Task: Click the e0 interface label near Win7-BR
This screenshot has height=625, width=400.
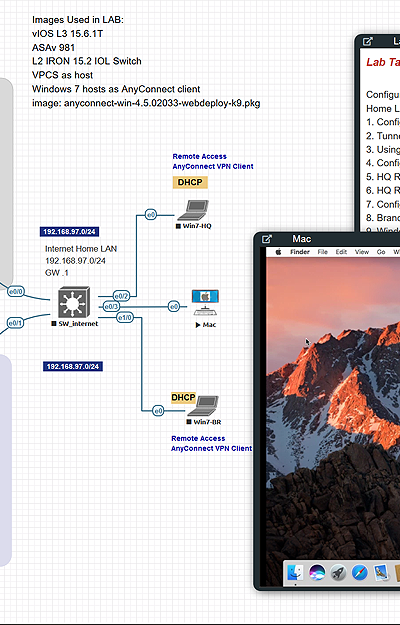Action: tap(158, 411)
